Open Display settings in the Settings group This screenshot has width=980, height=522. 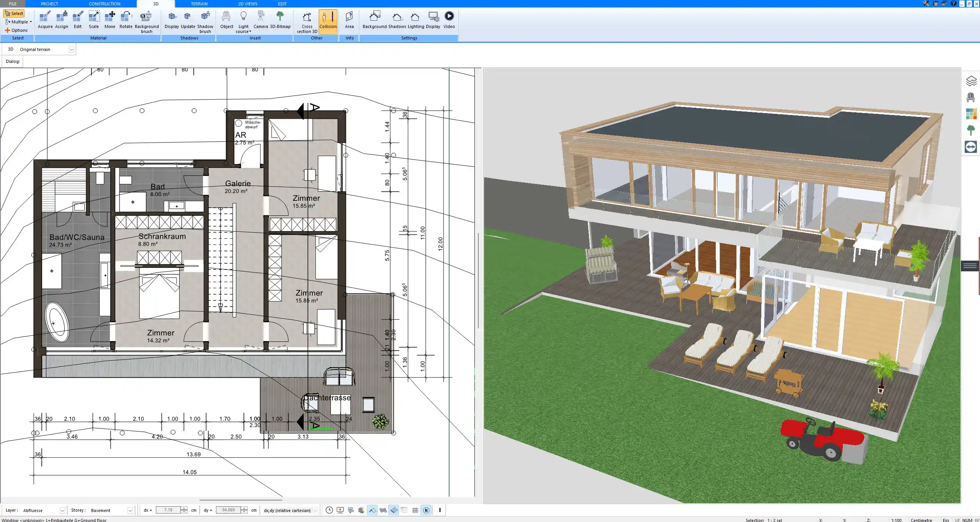click(x=433, y=20)
